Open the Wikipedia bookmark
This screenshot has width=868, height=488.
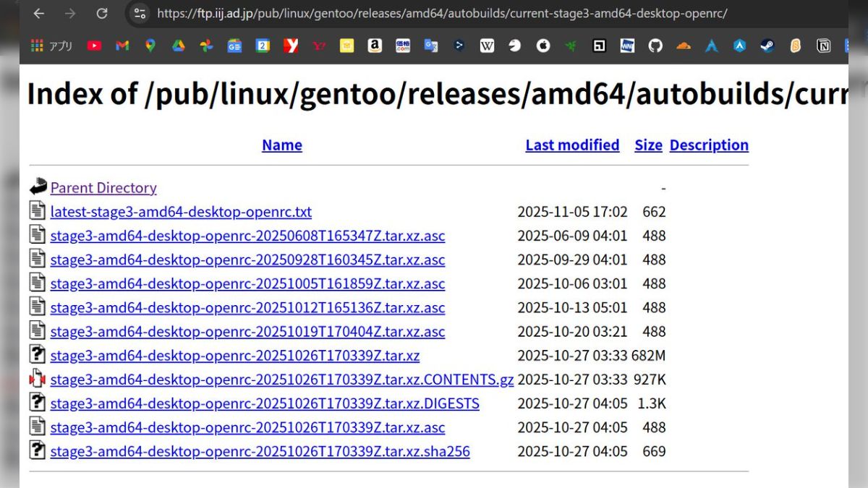487,46
